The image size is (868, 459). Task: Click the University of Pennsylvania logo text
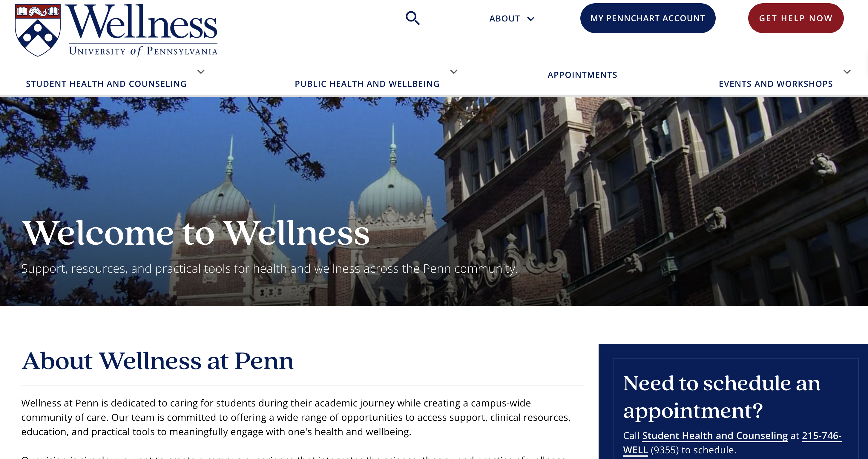tap(143, 51)
